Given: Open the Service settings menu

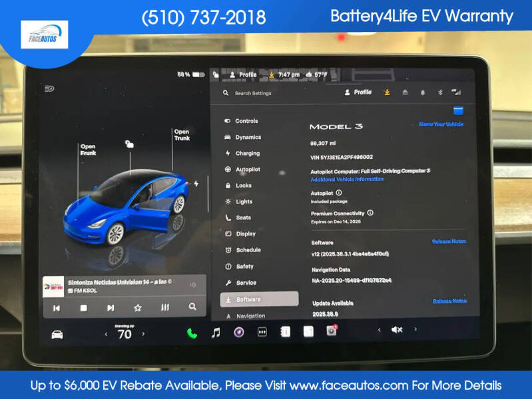Looking at the screenshot, I should tap(241, 283).
